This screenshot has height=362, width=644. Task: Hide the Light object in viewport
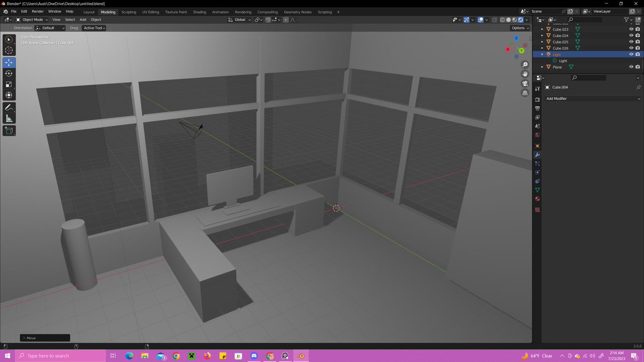(x=631, y=54)
